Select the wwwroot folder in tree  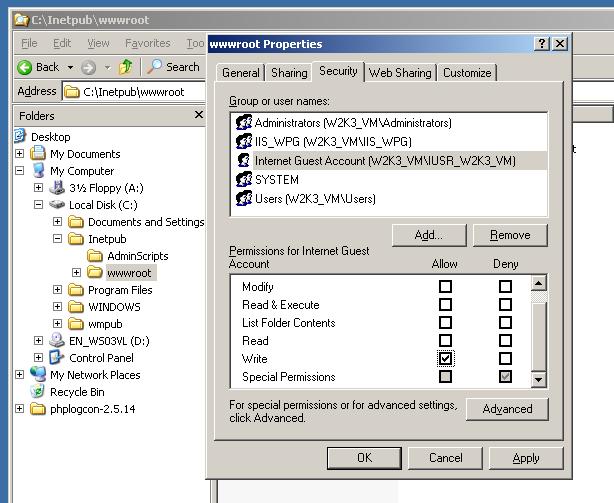click(x=129, y=273)
